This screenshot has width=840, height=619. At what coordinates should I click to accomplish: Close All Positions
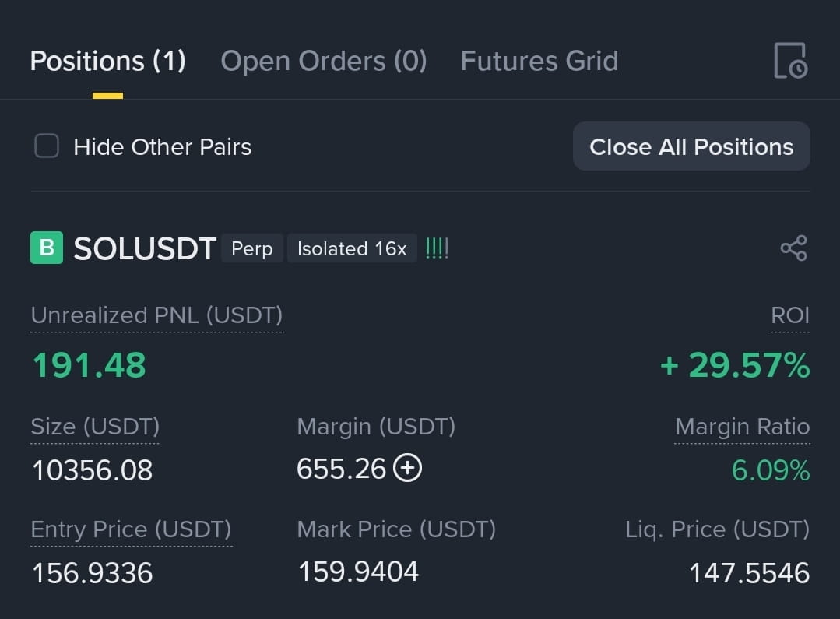click(691, 146)
